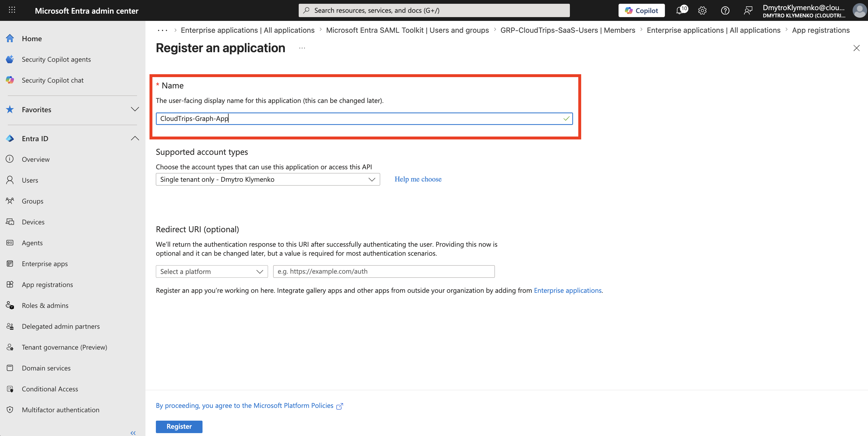Click the Copilot button in header
Screen dimensions: 868x436
[x=641, y=10]
